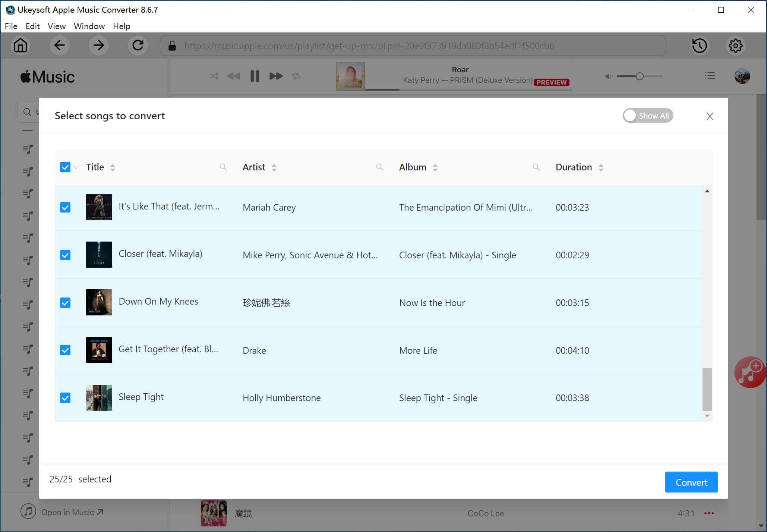Uncheck the Sleep Tight checkbox
Viewport: 767px width, 532px height.
click(x=65, y=397)
